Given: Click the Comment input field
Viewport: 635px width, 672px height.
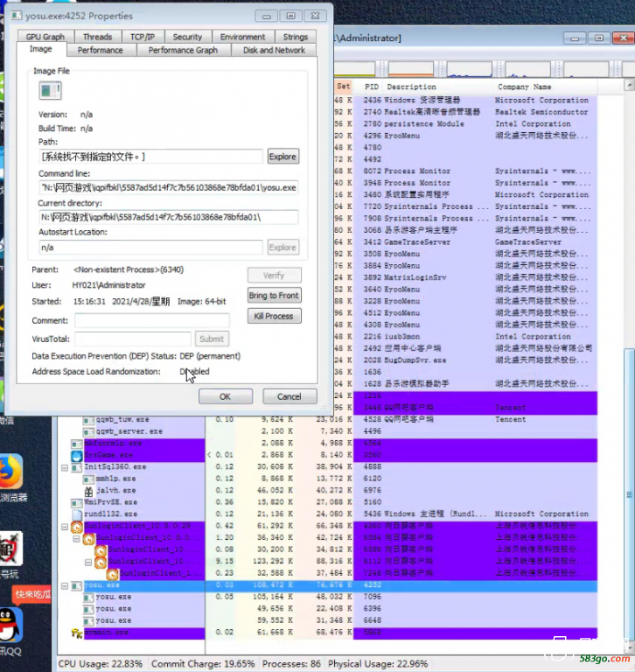Looking at the screenshot, I should point(152,320).
